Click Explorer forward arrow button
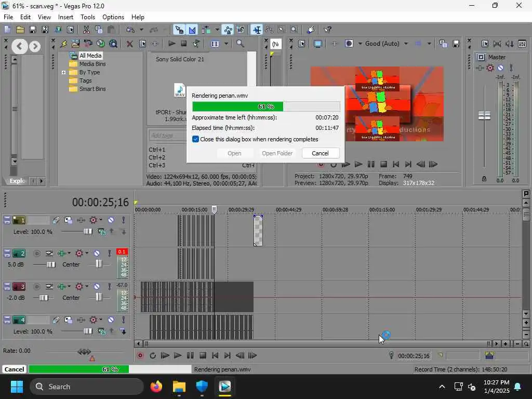 tap(35, 46)
